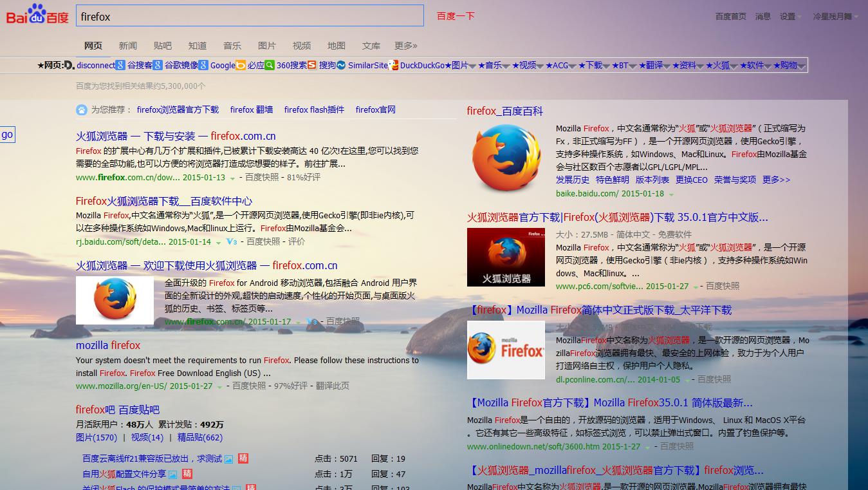868x490 pixels.
Task: Click the image icon after 百度云离线ff21兼容版 post
Action: (x=228, y=459)
